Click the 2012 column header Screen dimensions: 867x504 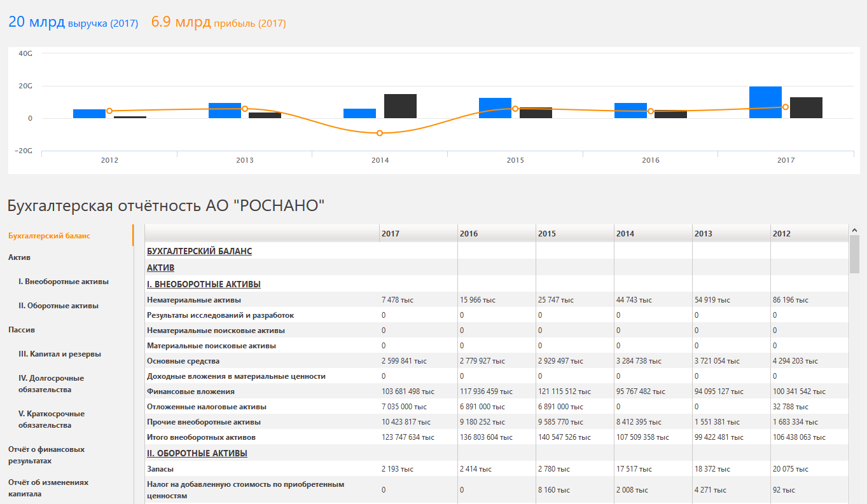click(x=809, y=233)
